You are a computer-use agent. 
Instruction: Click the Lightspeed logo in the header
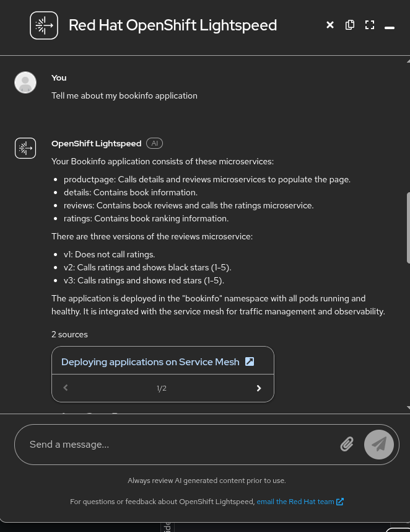(x=44, y=25)
